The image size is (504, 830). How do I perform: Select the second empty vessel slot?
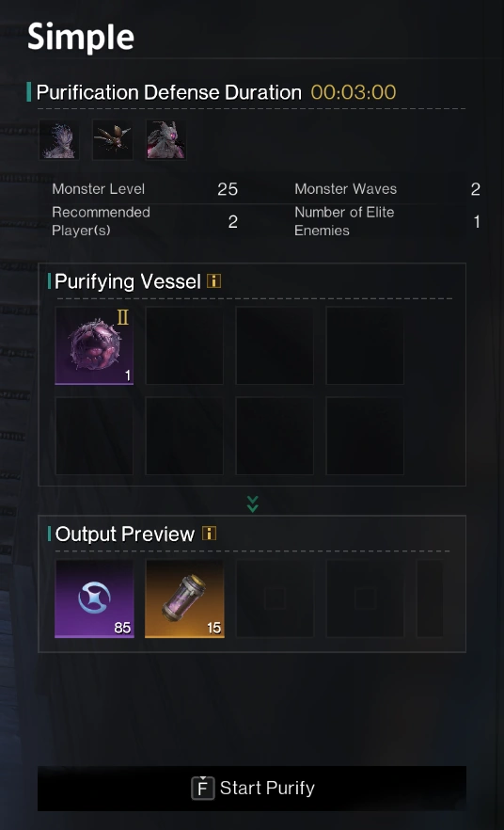click(184, 345)
